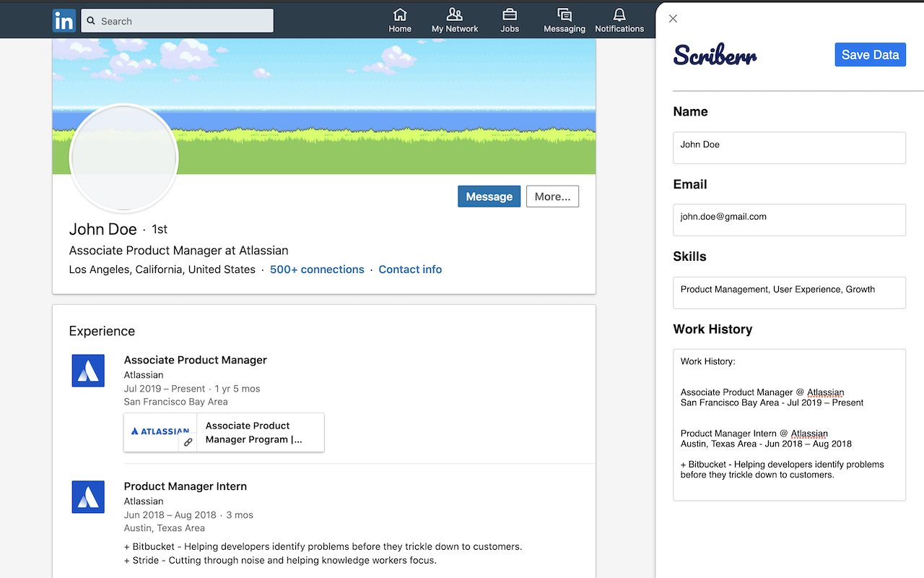This screenshot has height=578, width=924.
Task: Edit the Name field in Scriberr
Action: point(789,147)
